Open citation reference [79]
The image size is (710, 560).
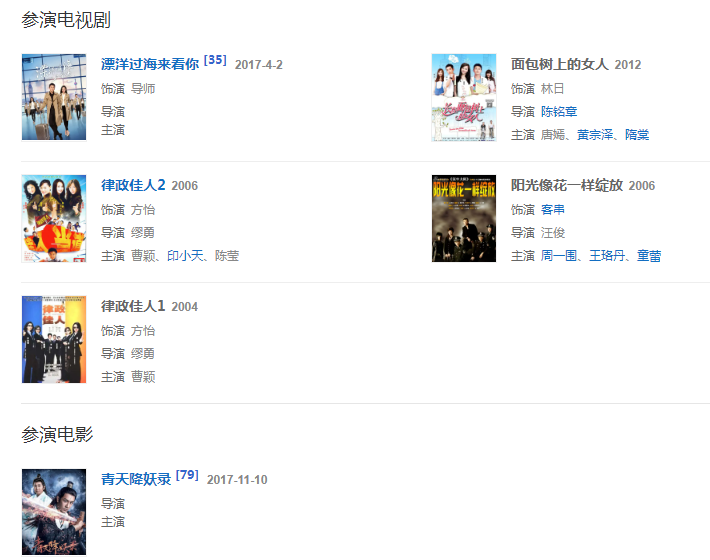pyautogui.click(x=187, y=475)
